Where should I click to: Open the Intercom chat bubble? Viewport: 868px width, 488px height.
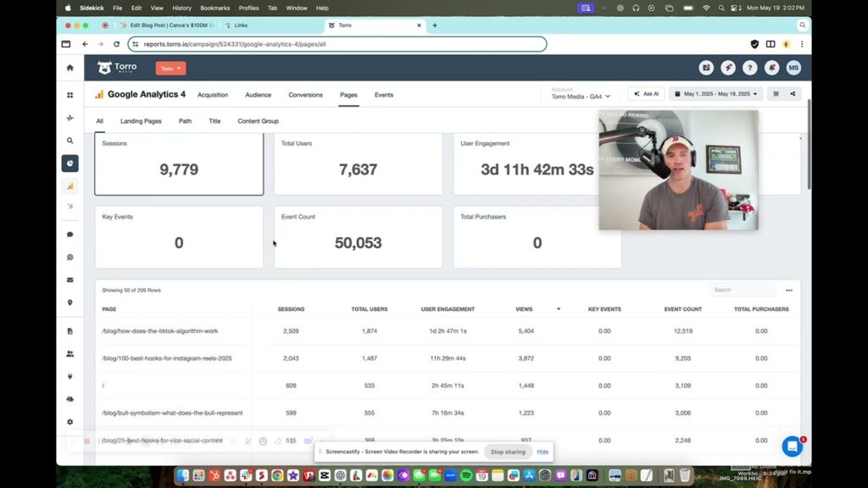pos(792,446)
